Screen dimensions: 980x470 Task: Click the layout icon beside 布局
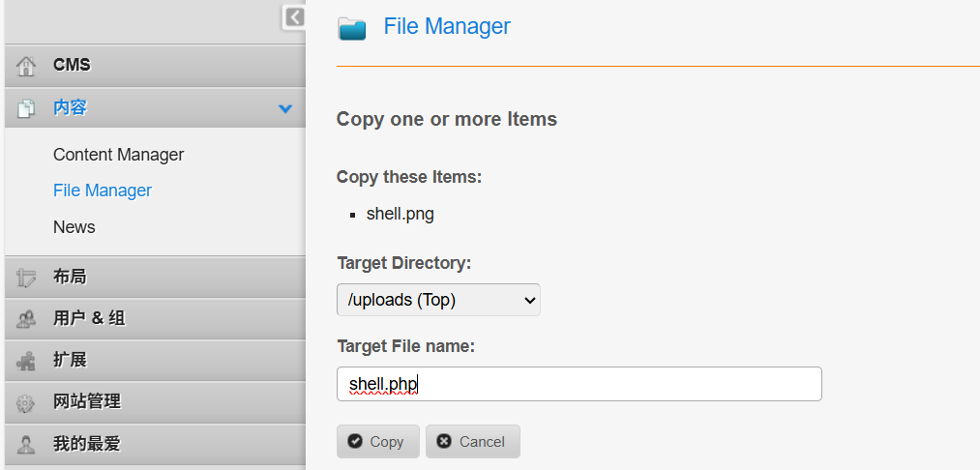[27, 278]
